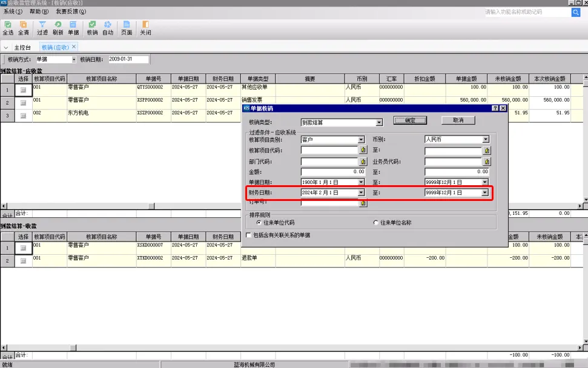Click the 订单号 input field
Image resolution: width=588 pixels, height=368 pixels.
[330, 203]
